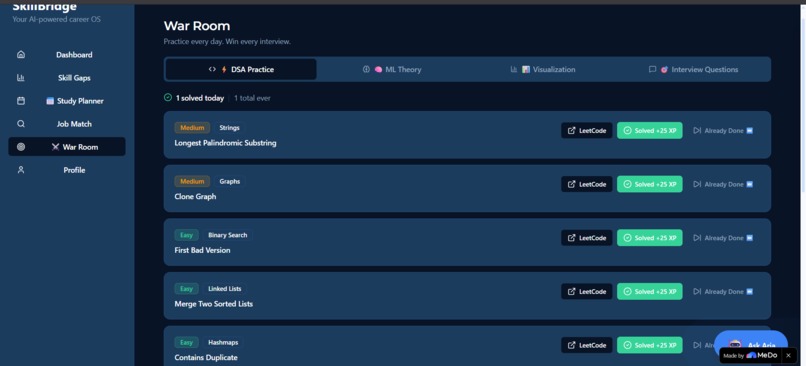Open LeetCode link for Contains Duplicate

tap(587, 345)
